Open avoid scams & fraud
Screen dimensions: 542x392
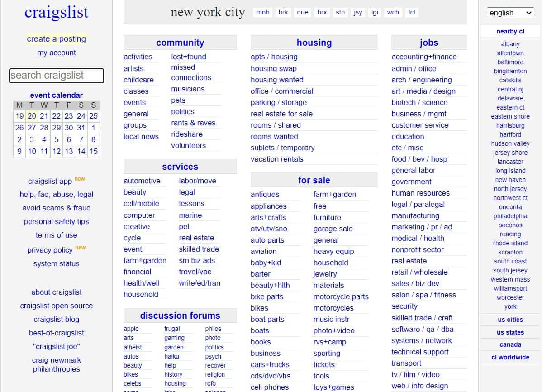[57, 208]
